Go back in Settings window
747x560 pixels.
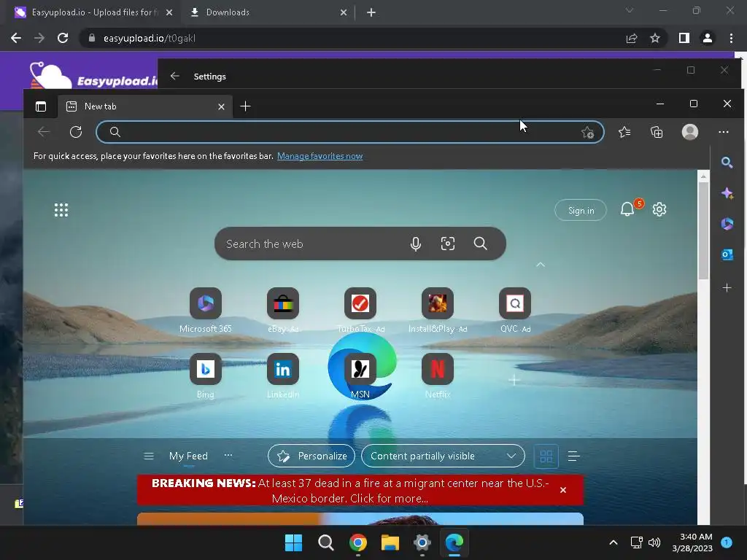[x=175, y=76]
